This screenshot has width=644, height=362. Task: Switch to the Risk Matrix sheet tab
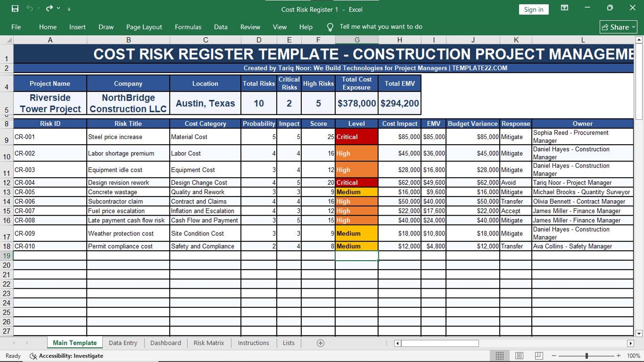tap(209, 343)
